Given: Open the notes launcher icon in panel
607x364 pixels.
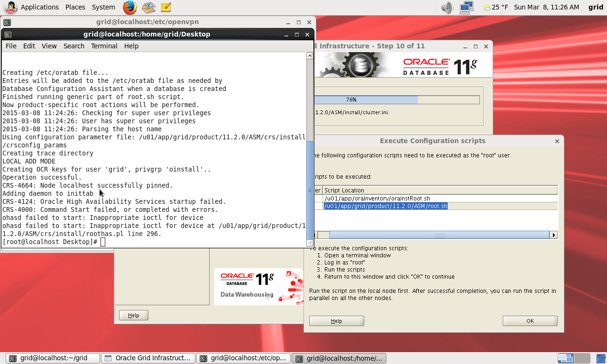Looking at the screenshot, I should pyautogui.click(x=166, y=7).
